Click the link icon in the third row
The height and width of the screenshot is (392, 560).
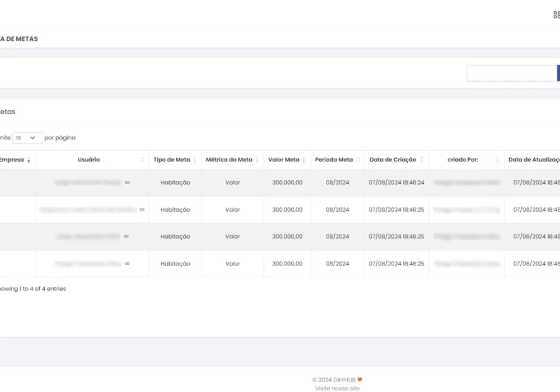[x=126, y=237]
